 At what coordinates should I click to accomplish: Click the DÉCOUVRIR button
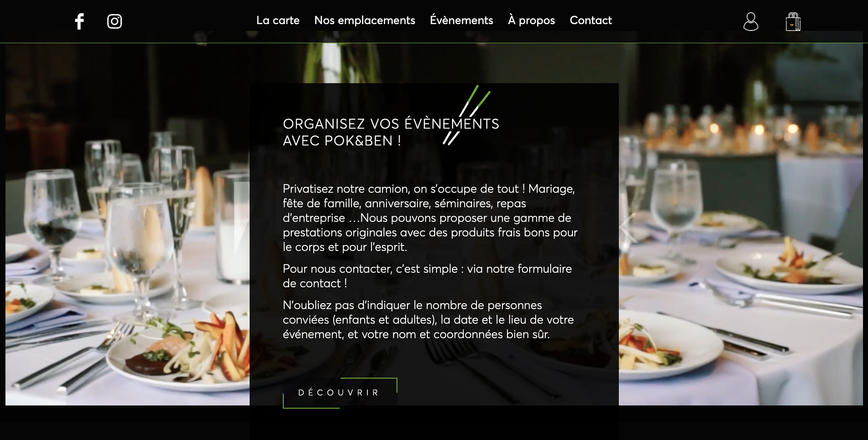pos(340,393)
